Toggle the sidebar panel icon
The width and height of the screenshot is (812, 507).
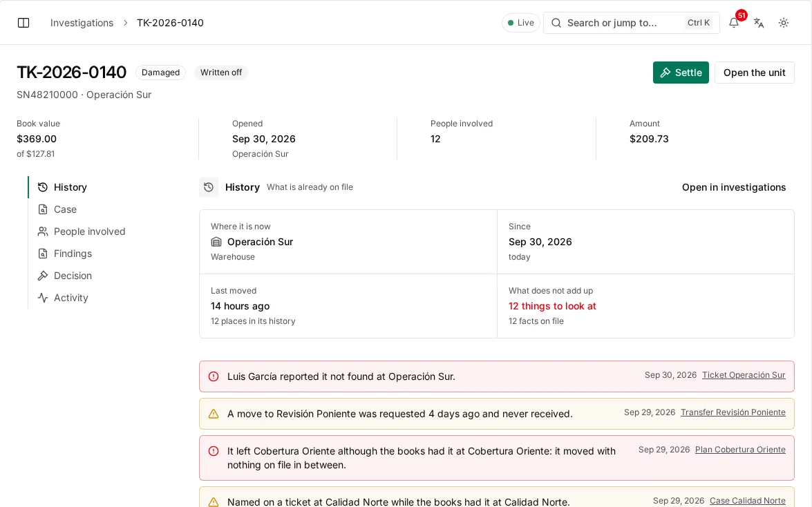(x=23, y=23)
